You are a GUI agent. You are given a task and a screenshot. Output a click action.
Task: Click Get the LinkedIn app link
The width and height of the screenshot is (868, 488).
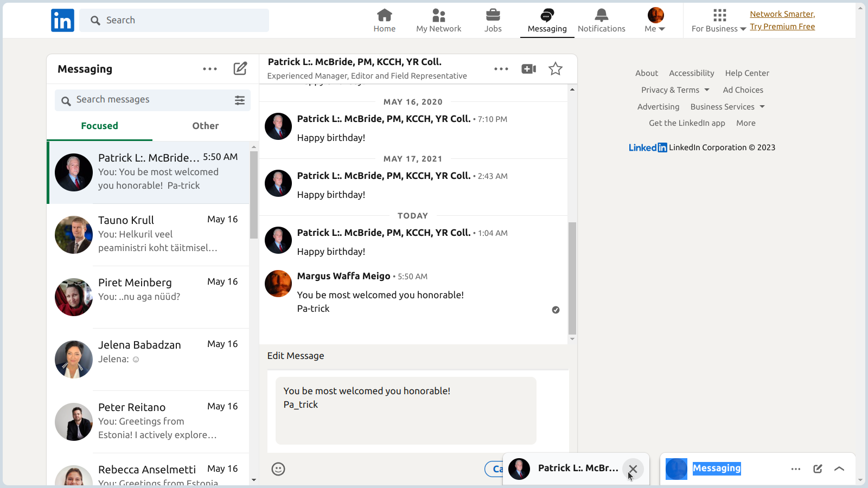[687, 123]
